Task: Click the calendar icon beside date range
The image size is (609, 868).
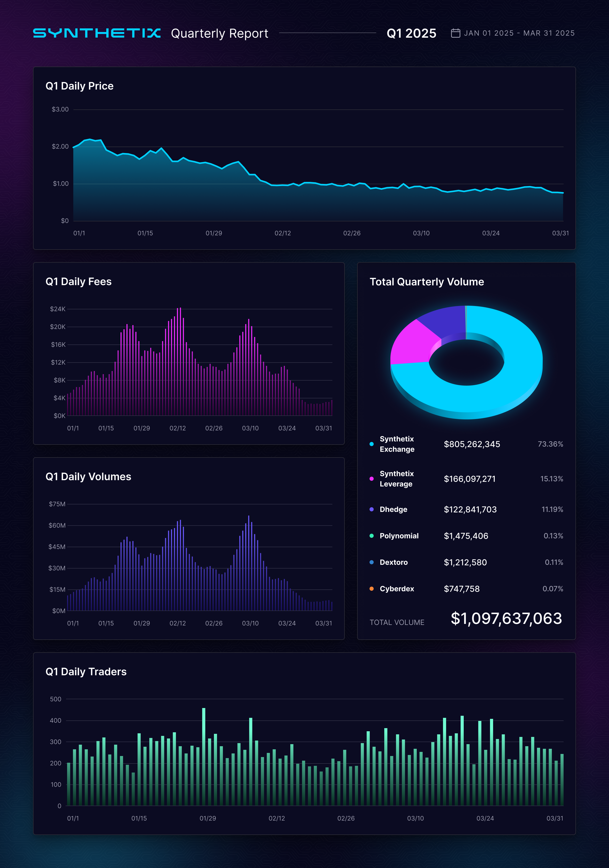Action: click(x=455, y=33)
